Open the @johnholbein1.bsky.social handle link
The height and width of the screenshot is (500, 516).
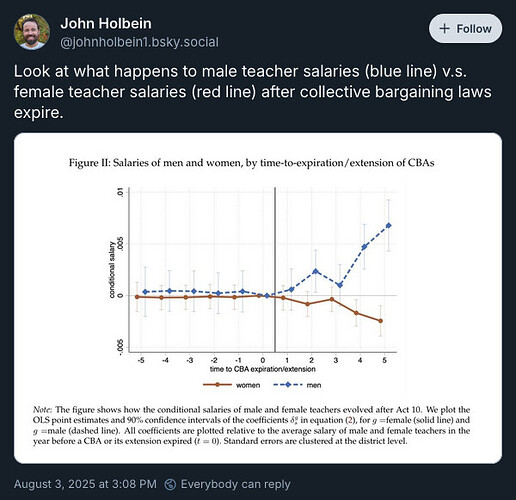pos(139,42)
